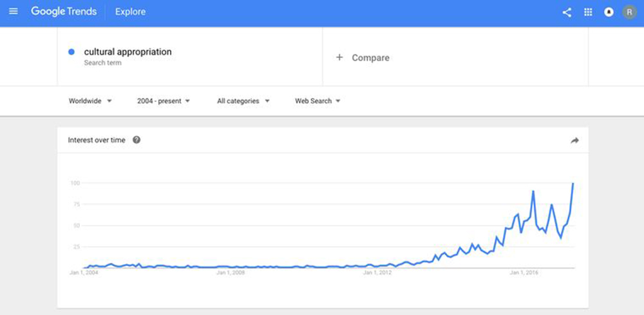
Task: Click the Compare button
Action: (x=370, y=58)
